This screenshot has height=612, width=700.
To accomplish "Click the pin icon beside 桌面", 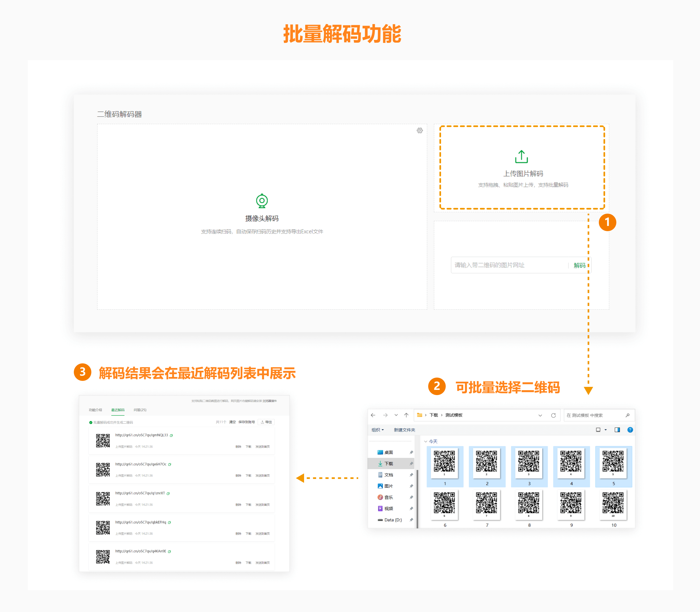I will coord(411,452).
